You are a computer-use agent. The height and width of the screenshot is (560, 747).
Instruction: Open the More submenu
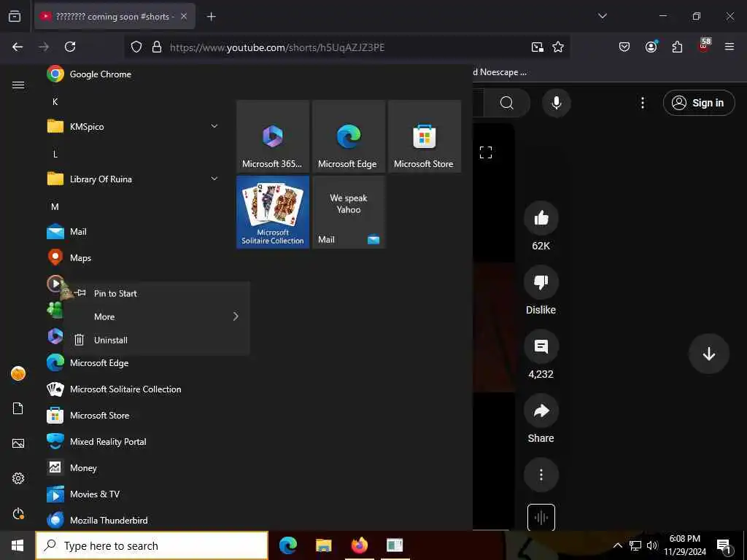coord(156,316)
